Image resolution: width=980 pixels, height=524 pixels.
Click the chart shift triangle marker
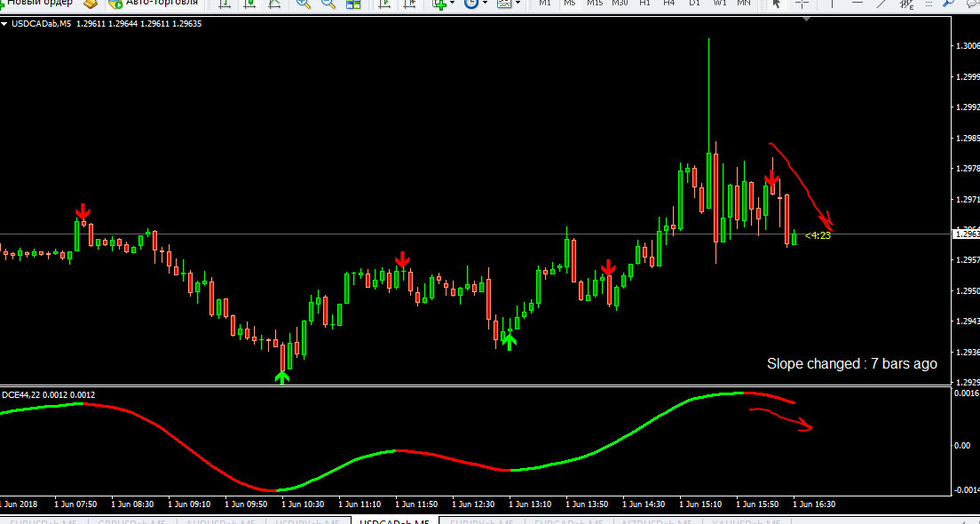click(807, 20)
